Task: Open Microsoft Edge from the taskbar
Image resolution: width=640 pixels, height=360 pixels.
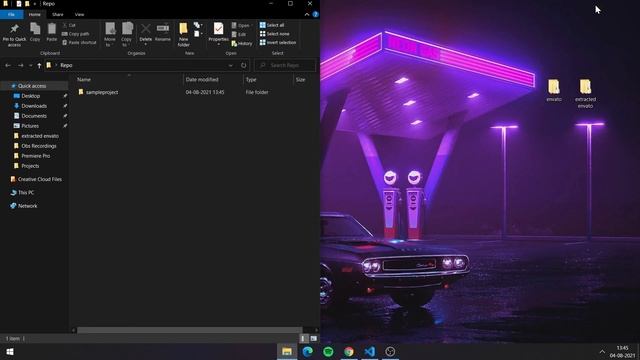Action: click(x=308, y=351)
